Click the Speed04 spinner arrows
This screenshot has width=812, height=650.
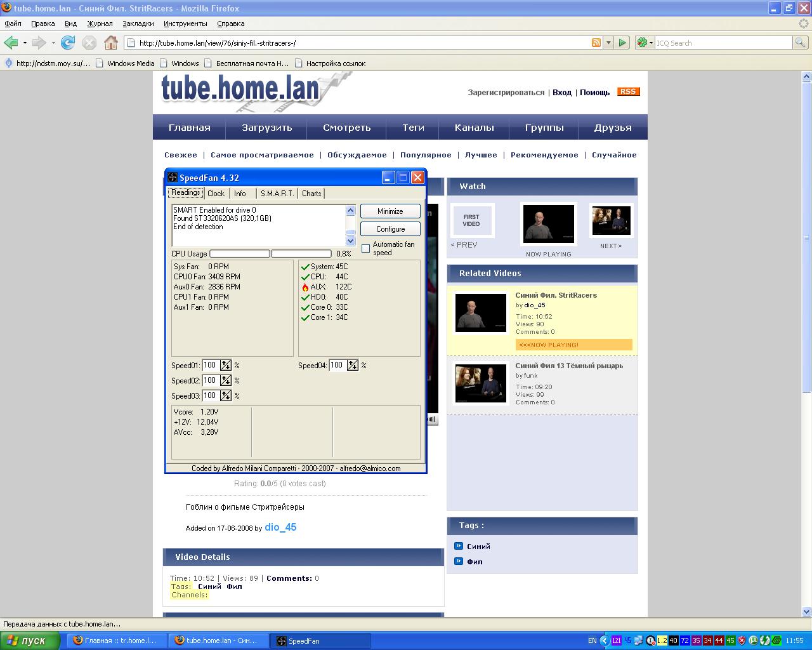click(353, 365)
